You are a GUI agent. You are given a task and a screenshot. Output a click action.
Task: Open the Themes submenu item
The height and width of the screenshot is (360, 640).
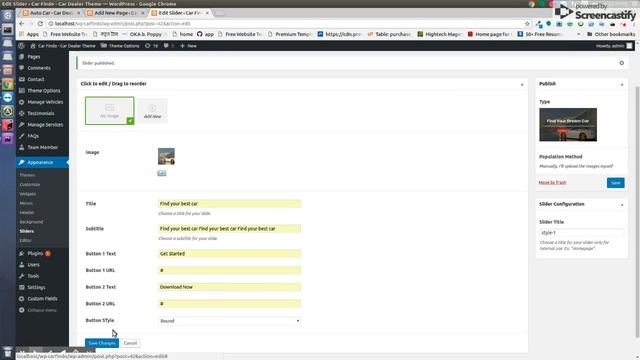27,175
